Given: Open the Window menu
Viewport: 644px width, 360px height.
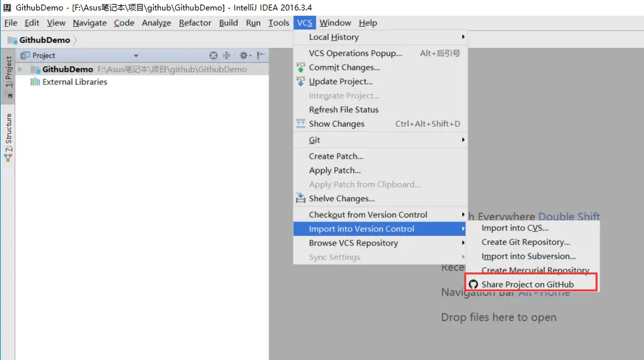Looking at the screenshot, I should 335,23.
